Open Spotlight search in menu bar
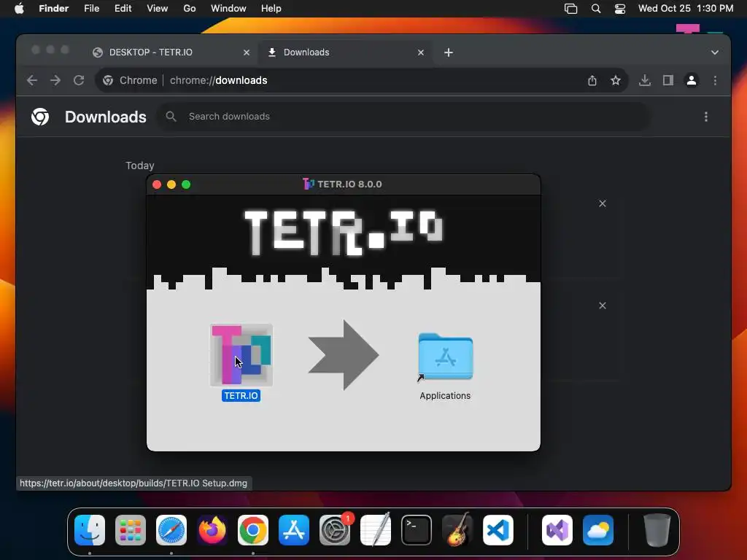This screenshot has height=560, width=747. point(595,9)
